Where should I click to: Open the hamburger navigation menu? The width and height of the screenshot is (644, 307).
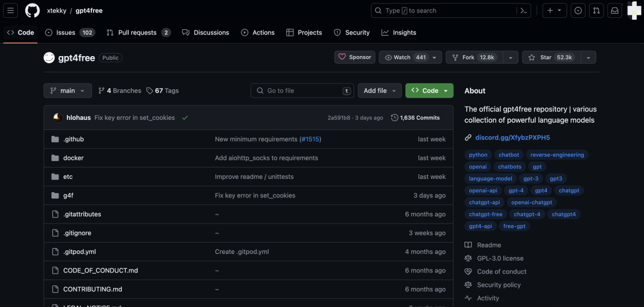(11, 11)
